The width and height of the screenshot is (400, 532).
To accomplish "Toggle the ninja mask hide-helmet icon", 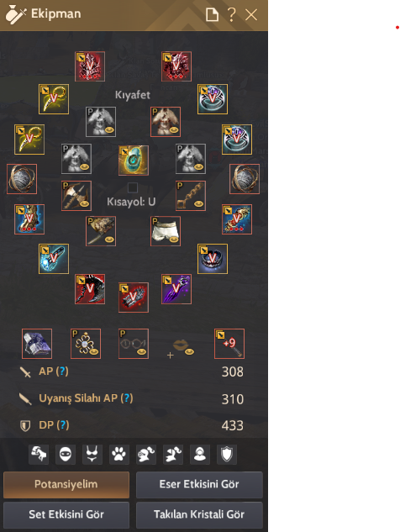I will point(66,454).
